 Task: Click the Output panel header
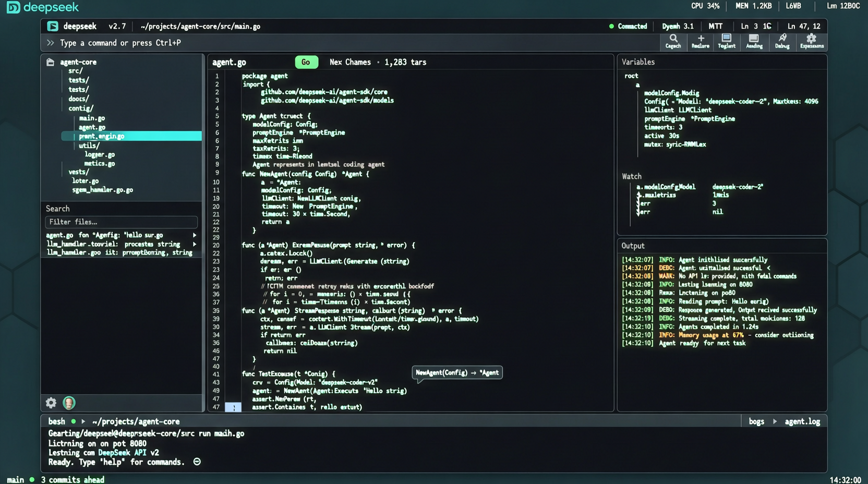633,246
